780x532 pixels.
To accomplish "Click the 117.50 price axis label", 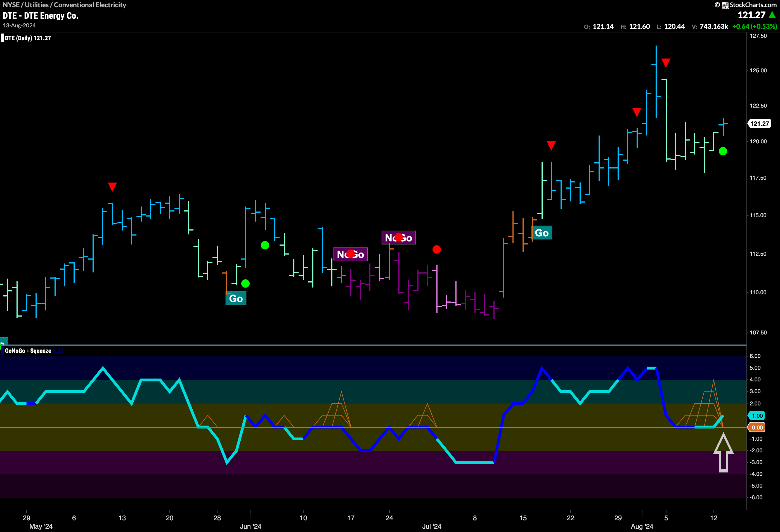I will [758, 178].
